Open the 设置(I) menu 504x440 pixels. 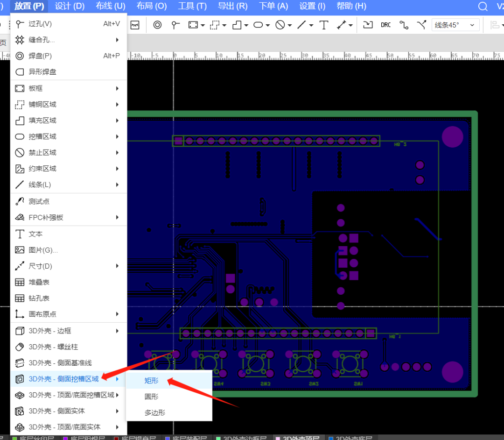point(312,6)
